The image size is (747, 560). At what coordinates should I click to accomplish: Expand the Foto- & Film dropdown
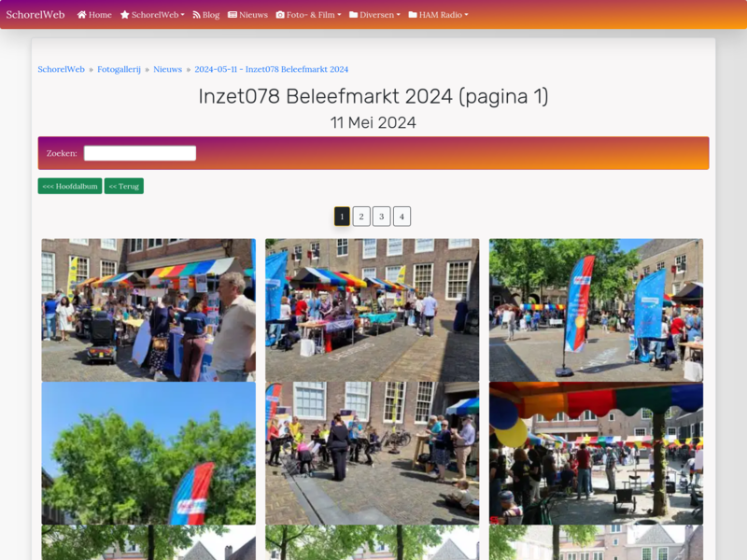pos(309,15)
